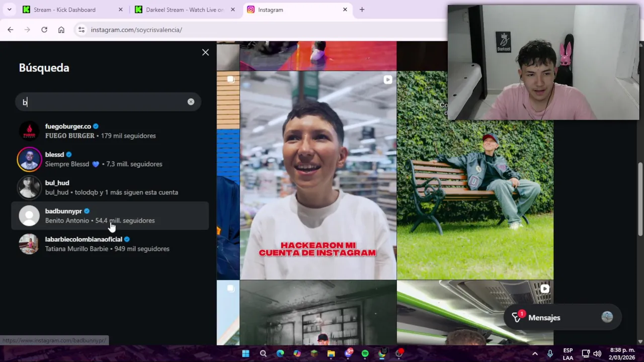Screen dimensions: 644x362
Task: Click avatar in the Mensajes widget
Action: 607,317
